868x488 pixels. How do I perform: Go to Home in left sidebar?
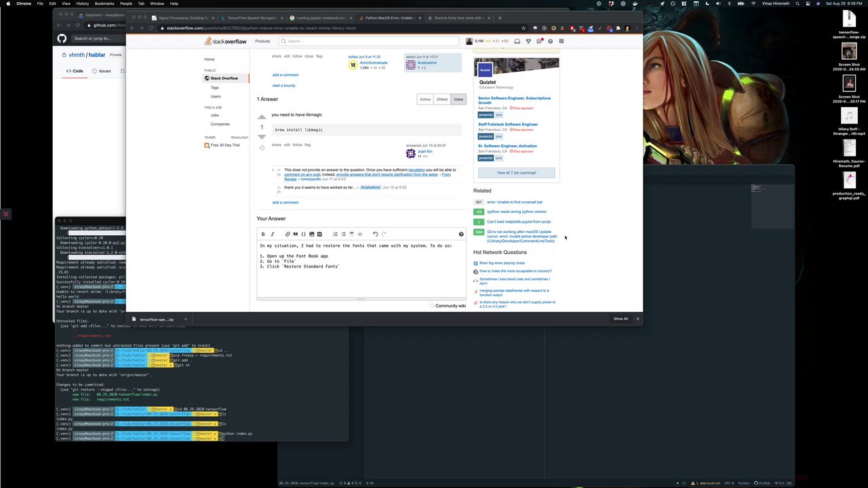coord(210,60)
